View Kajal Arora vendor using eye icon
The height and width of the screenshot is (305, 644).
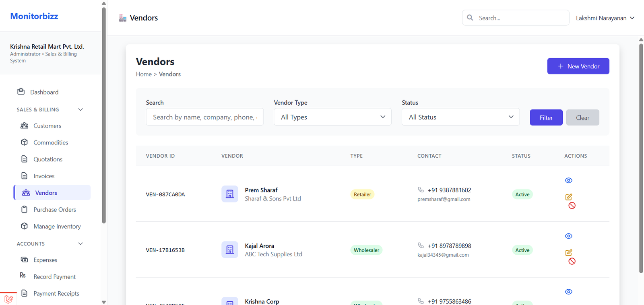coord(568,236)
